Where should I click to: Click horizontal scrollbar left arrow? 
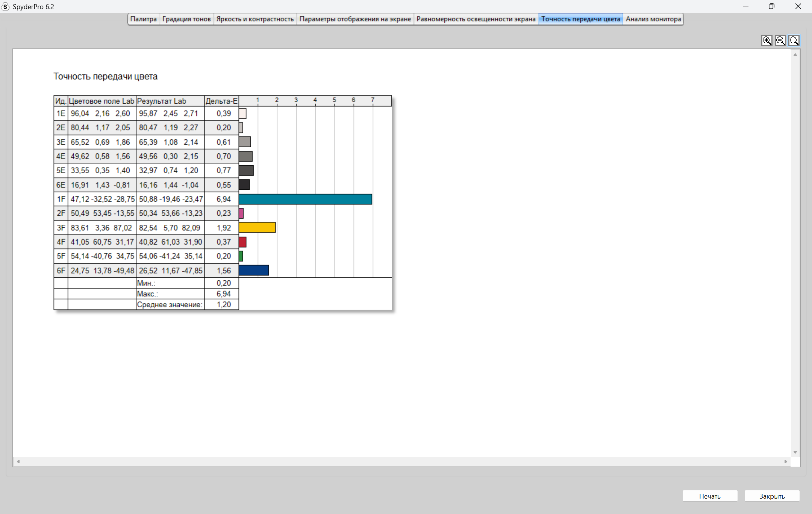(x=18, y=461)
